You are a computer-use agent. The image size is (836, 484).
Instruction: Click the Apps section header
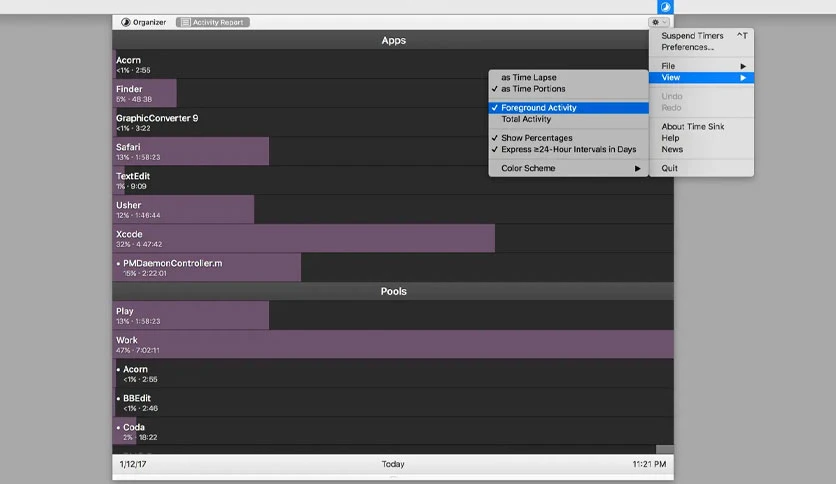[393, 41]
